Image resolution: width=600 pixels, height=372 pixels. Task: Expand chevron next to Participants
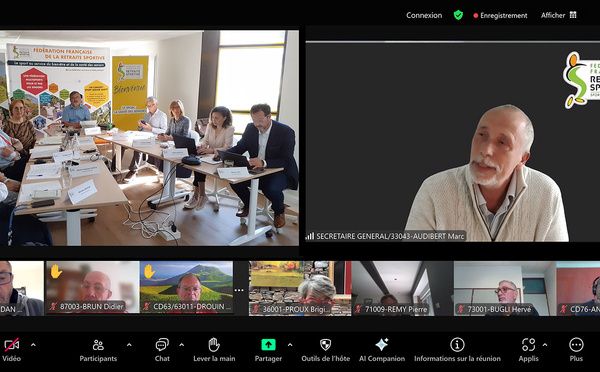(x=129, y=345)
